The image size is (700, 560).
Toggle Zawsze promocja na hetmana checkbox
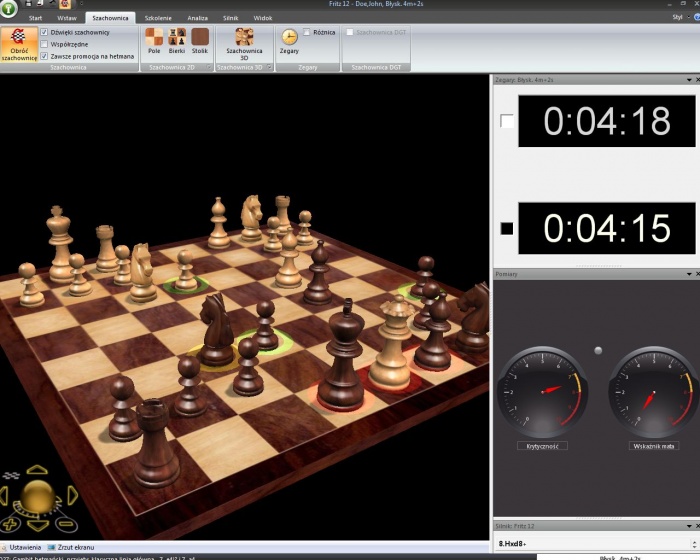44,56
